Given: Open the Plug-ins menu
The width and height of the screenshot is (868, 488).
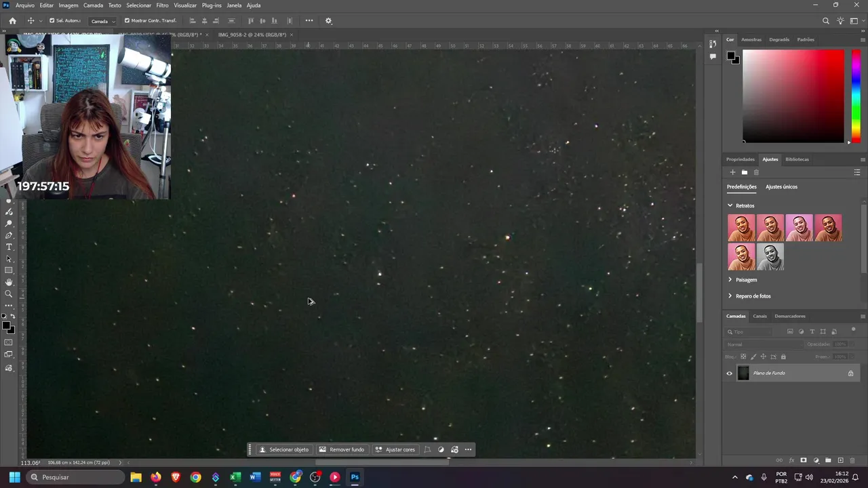Looking at the screenshot, I should [x=212, y=5].
